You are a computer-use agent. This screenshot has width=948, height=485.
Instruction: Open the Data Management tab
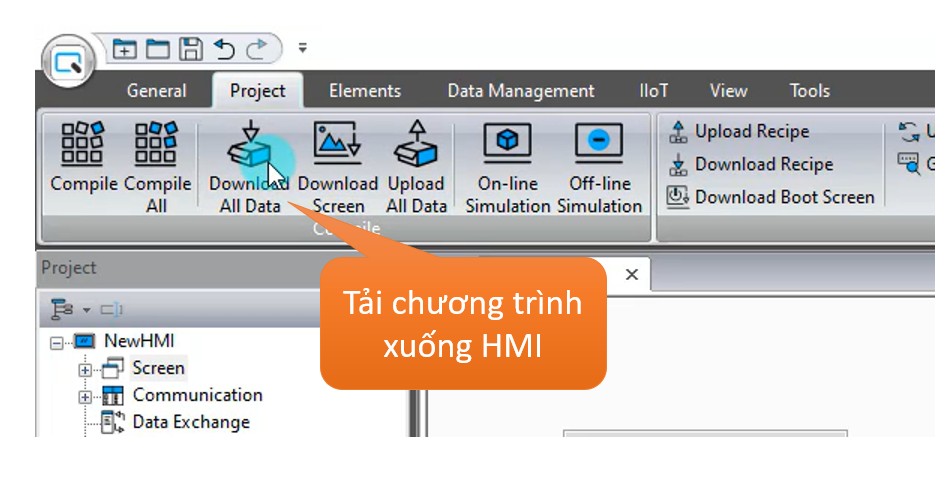(x=521, y=91)
